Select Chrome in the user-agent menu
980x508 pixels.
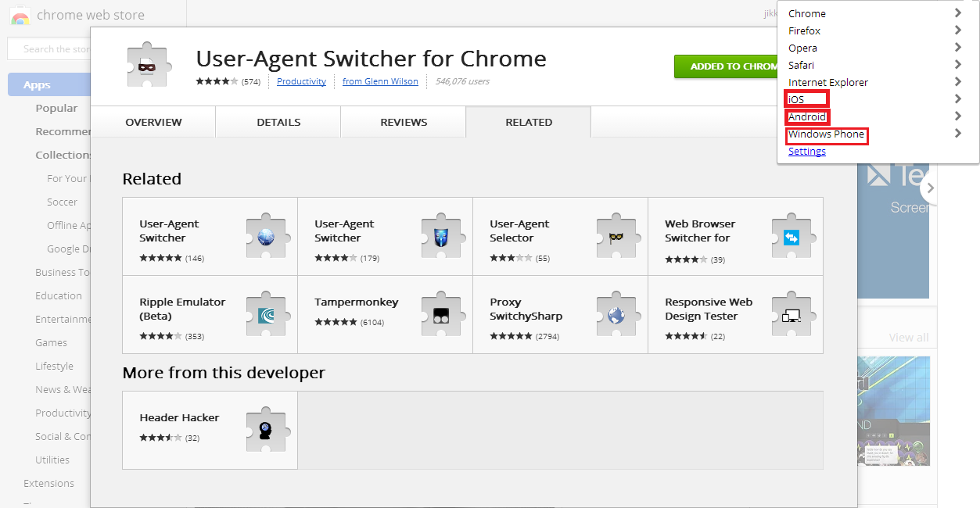point(806,13)
